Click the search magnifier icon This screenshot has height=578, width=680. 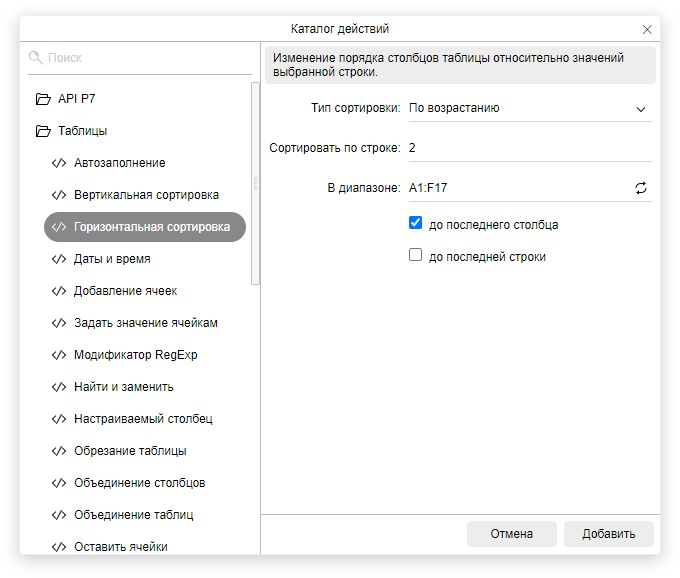point(36,58)
